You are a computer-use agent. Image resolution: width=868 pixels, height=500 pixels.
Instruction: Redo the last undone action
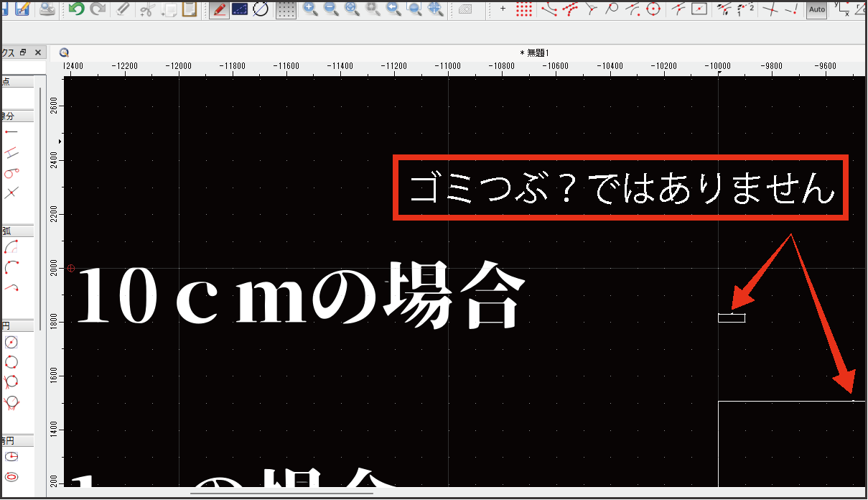98,9
